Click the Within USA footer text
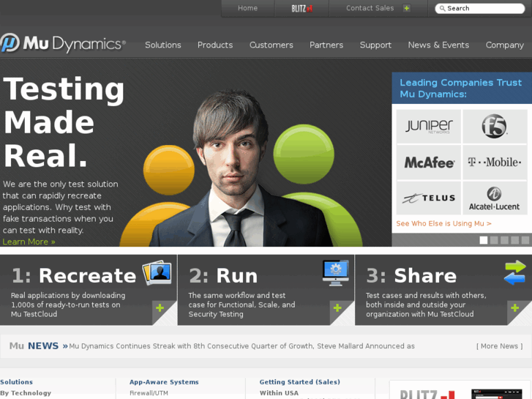The width and height of the screenshot is (532, 399). click(280, 393)
